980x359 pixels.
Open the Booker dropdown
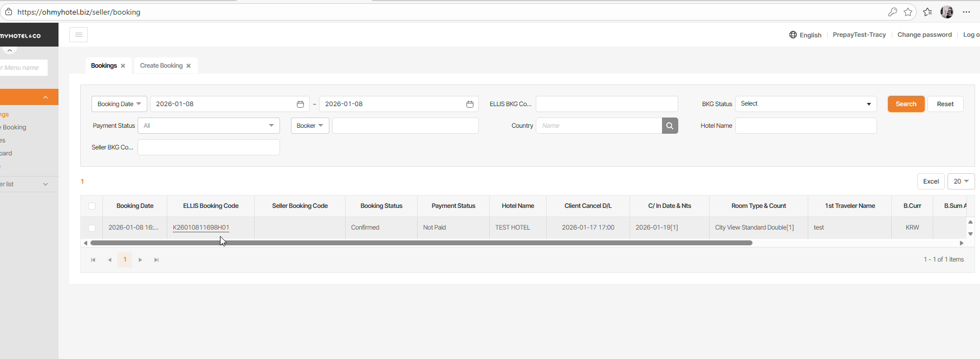(x=310, y=126)
